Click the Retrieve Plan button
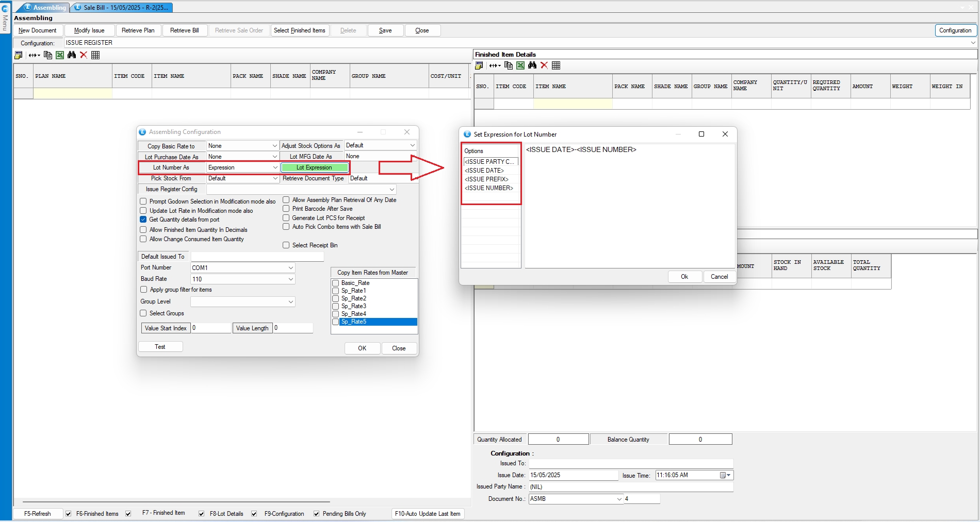The width and height of the screenshot is (980, 522). coord(138,30)
